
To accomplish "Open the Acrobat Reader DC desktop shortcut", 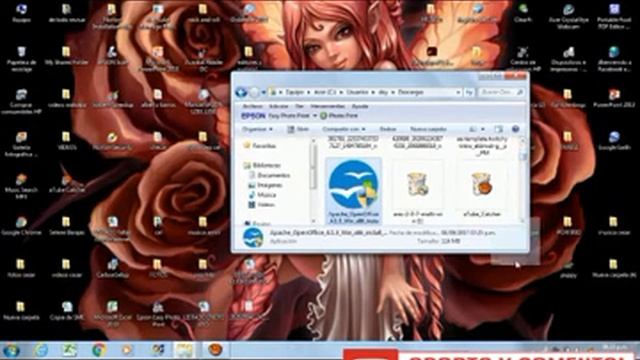I will [203, 59].
